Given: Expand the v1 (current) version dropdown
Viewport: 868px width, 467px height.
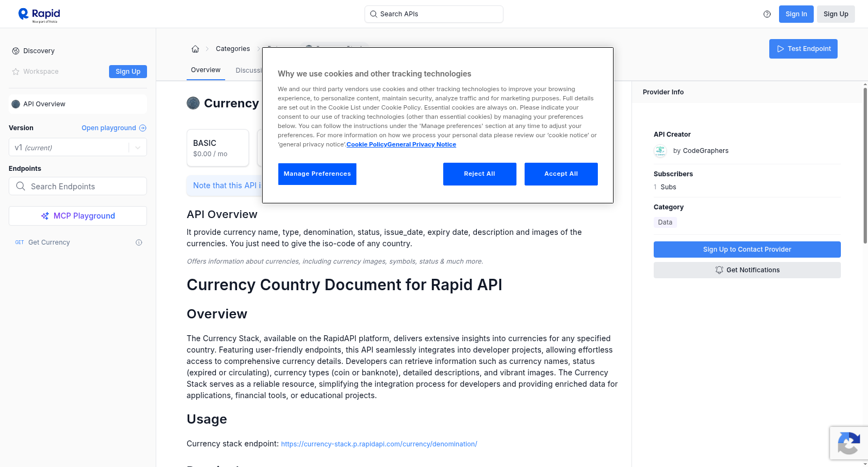Looking at the screenshot, I should (x=78, y=148).
